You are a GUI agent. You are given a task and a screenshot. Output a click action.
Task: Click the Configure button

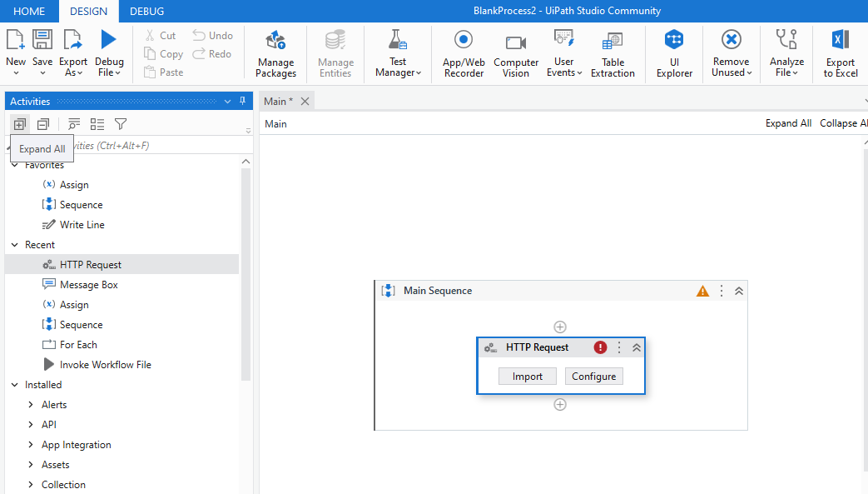pyautogui.click(x=594, y=376)
